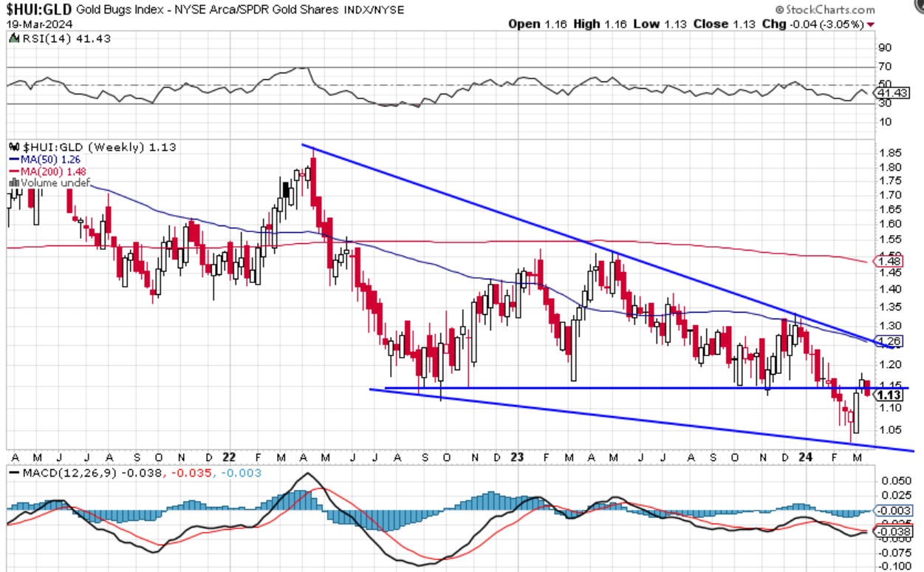Click the 70 RSI axis label
The image size is (924, 572).
tap(883, 67)
